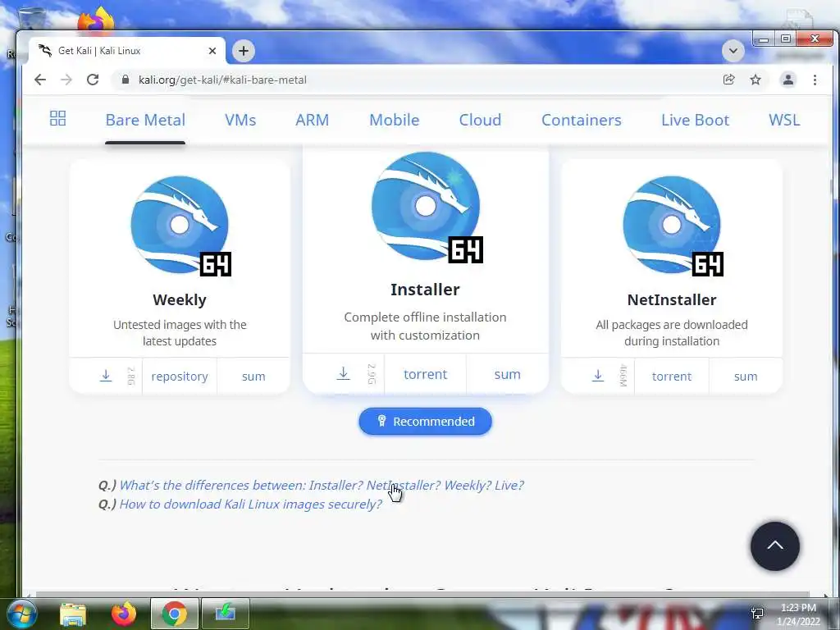The height and width of the screenshot is (630, 840).
Task: Open How to download Kali securely link
Action: pyautogui.click(x=251, y=504)
